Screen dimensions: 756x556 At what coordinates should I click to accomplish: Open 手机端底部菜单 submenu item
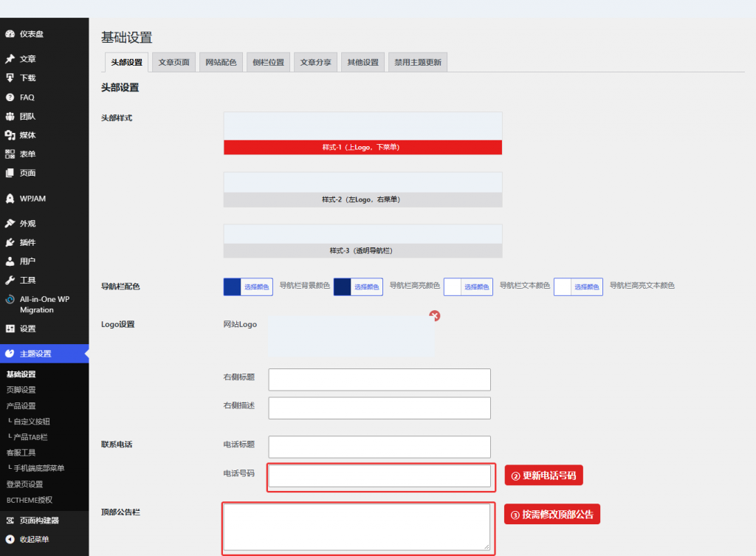38,468
